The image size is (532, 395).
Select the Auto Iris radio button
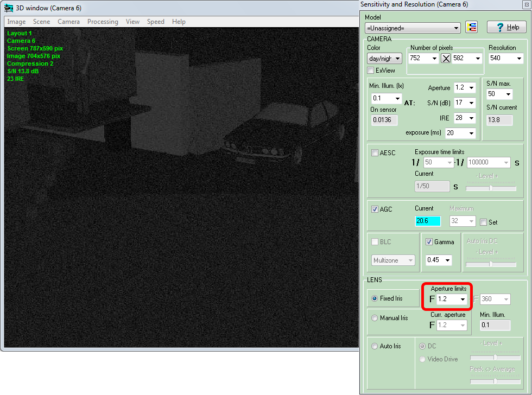374,346
